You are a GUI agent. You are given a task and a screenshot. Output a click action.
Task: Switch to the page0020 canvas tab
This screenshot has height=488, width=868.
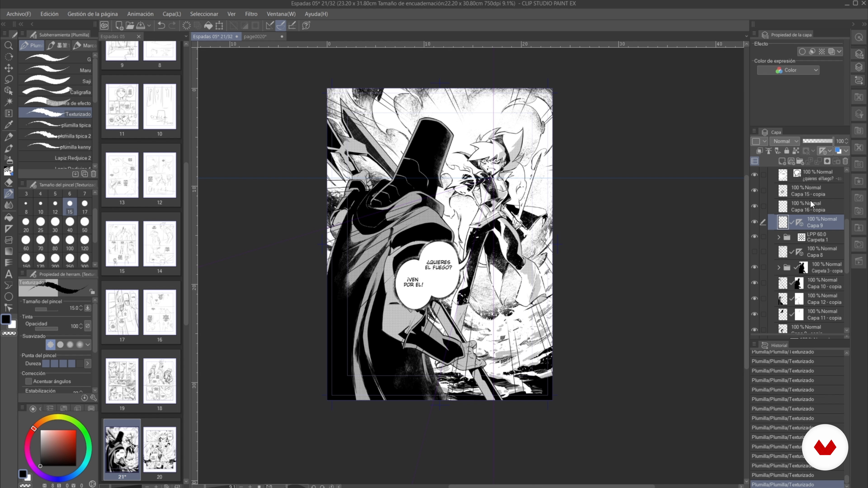pos(264,36)
